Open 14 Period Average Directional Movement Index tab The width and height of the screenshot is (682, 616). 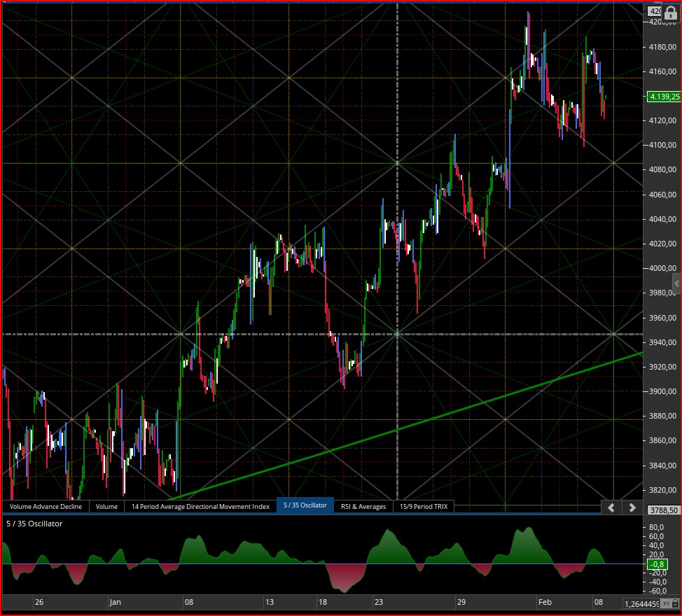pos(200,507)
